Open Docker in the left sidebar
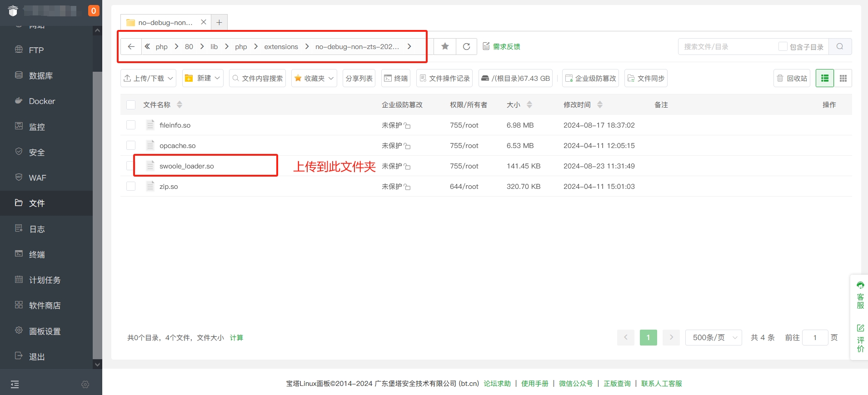The image size is (868, 395). [42, 101]
